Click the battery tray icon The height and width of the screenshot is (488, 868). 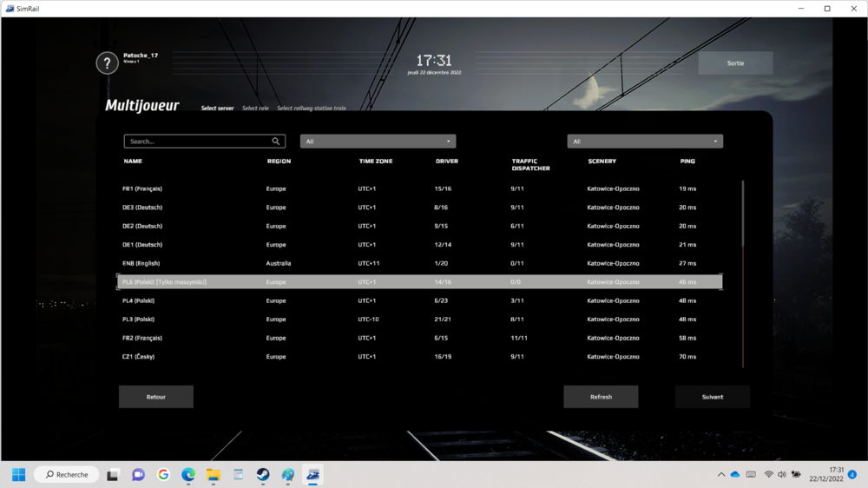point(796,475)
